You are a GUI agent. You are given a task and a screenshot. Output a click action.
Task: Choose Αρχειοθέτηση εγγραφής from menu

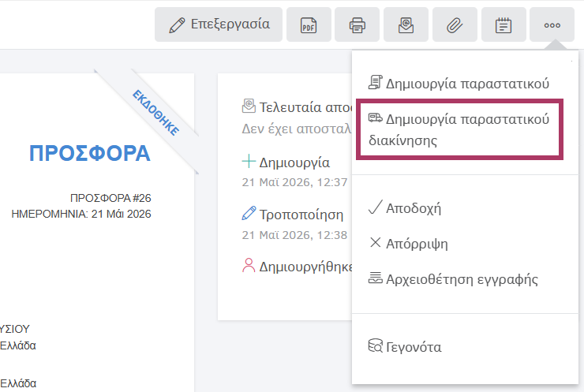tap(453, 279)
